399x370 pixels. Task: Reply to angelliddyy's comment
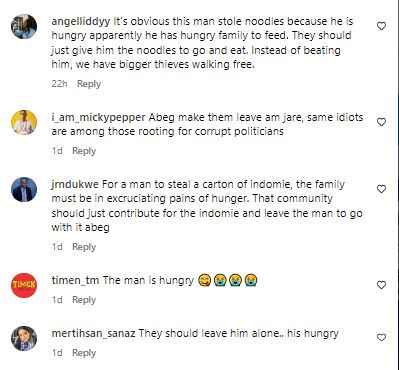89,84
